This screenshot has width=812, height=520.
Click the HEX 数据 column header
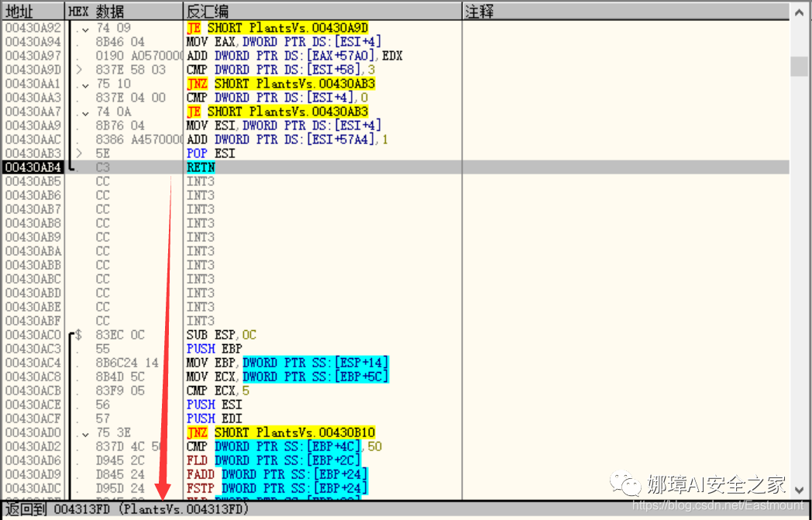coord(124,12)
